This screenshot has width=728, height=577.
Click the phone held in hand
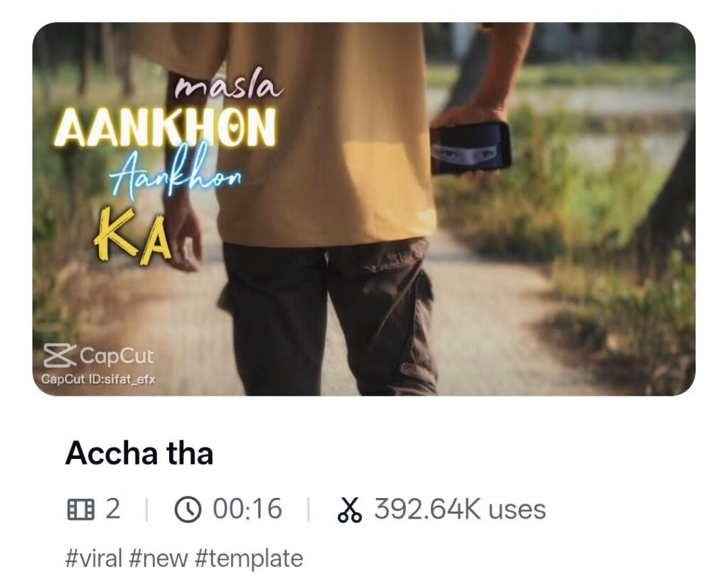coord(471,148)
